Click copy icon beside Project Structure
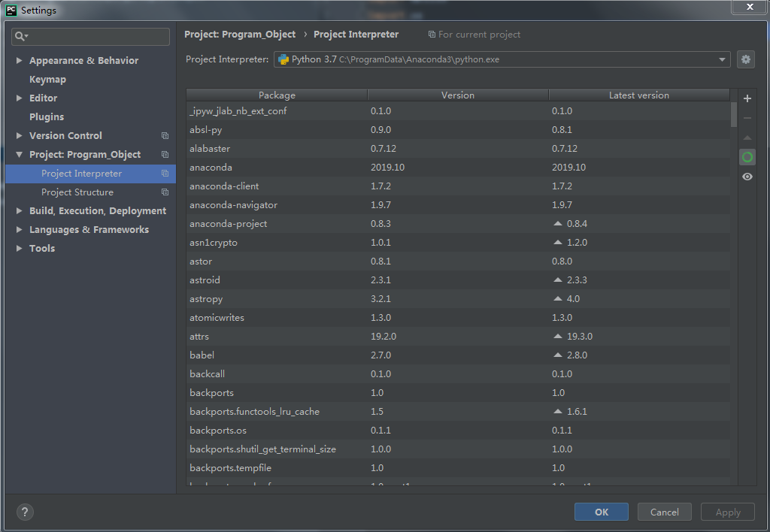 click(x=165, y=192)
